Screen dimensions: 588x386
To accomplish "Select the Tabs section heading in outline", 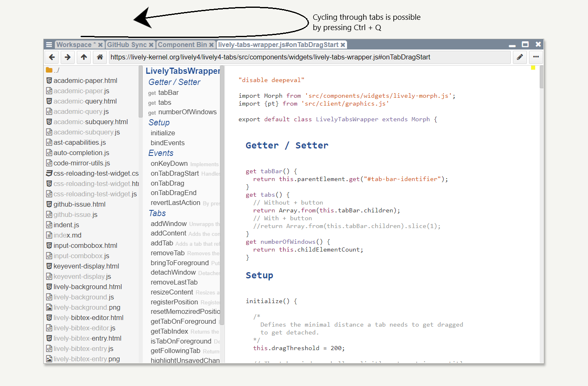I will 157,213.
